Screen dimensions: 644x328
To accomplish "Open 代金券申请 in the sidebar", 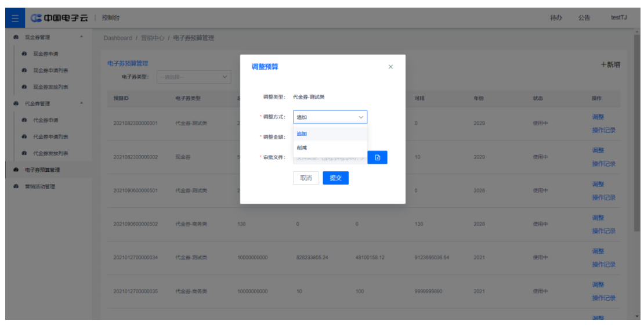I will (46, 120).
